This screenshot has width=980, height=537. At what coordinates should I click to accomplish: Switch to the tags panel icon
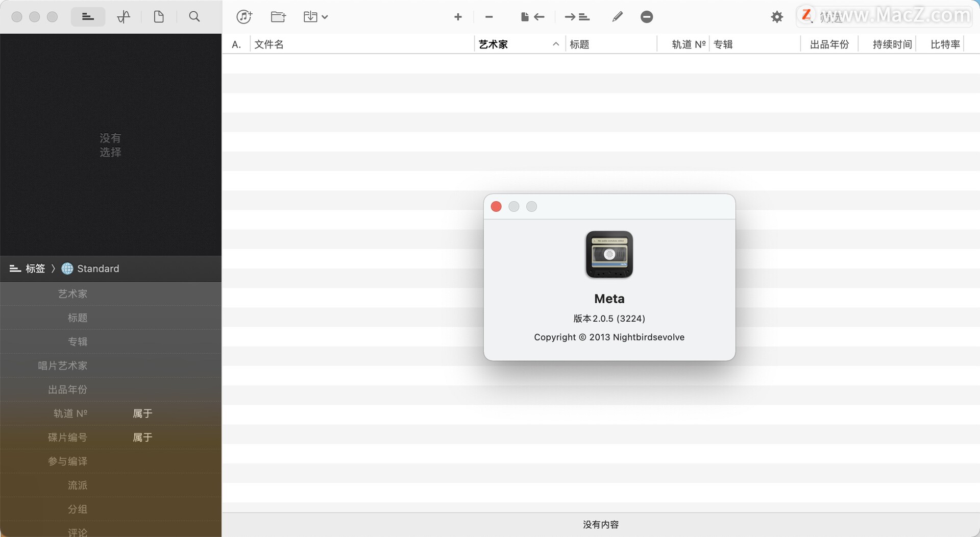88,17
